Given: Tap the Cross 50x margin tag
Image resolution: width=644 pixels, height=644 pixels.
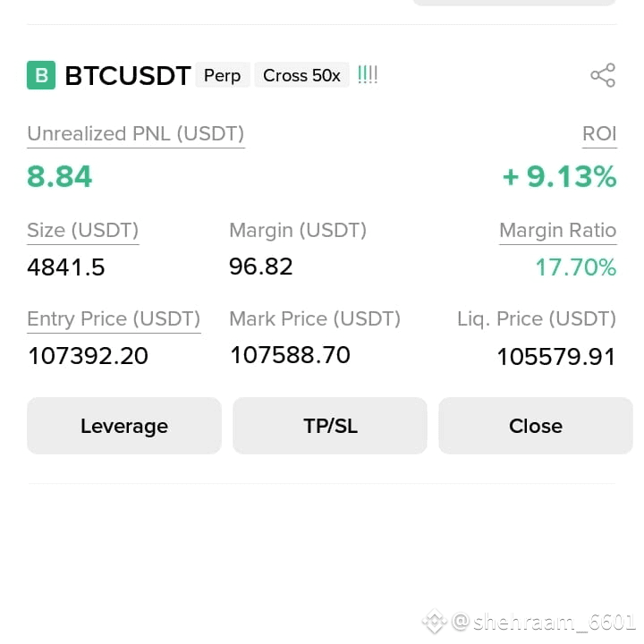Looking at the screenshot, I should pyautogui.click(x=302, y=75).
